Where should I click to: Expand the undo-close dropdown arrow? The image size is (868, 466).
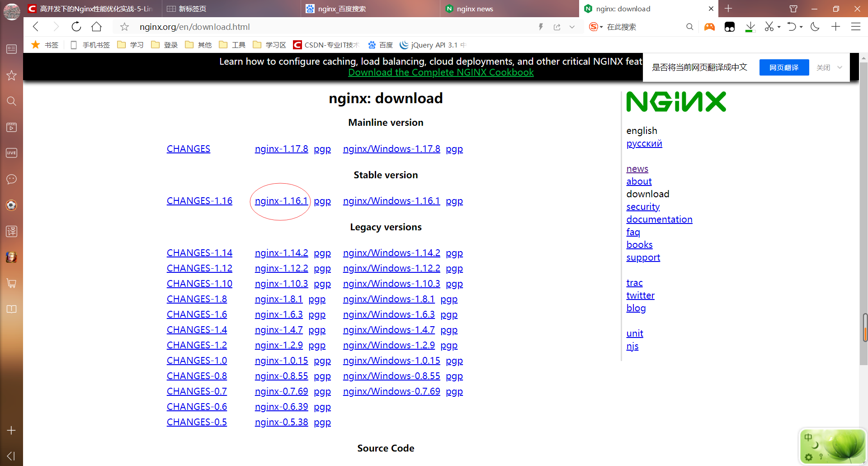[801, 27]
